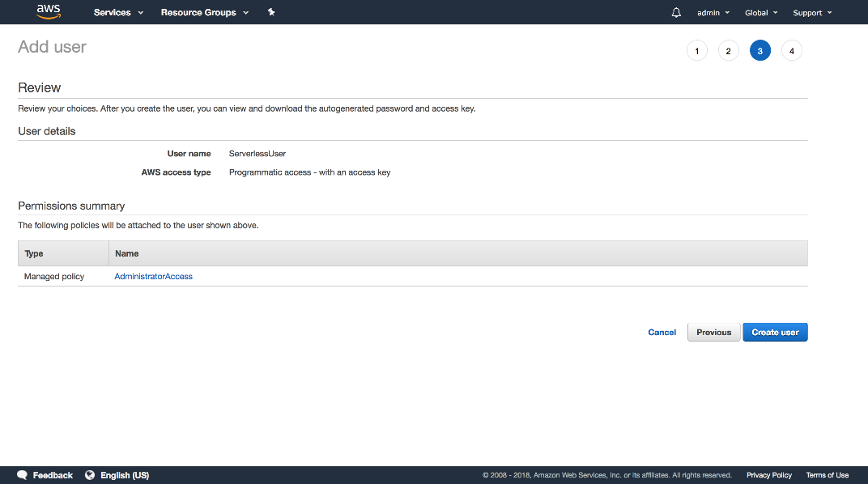Image resolution: width=868 pixels, height=484 pixels.
Task: Open the Resource Groups dropdown
Action: point(205,12)
